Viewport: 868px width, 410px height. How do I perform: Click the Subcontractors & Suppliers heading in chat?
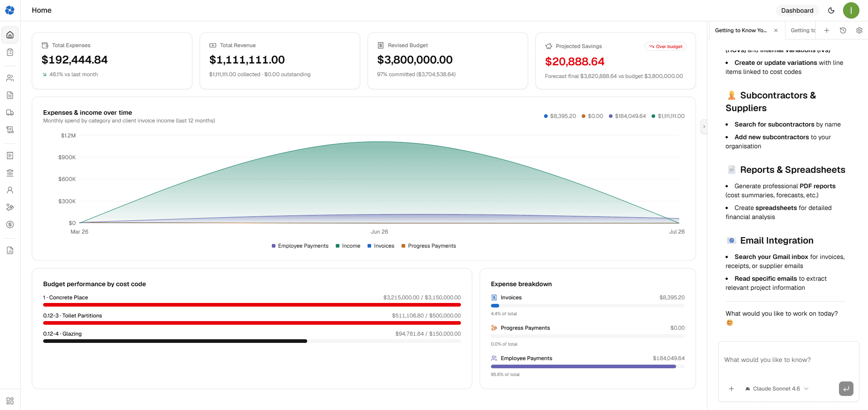point(771,102)
